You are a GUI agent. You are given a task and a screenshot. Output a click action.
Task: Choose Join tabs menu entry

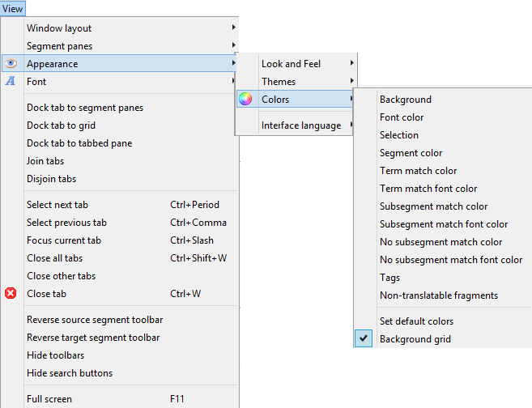(x=45, y=161)
